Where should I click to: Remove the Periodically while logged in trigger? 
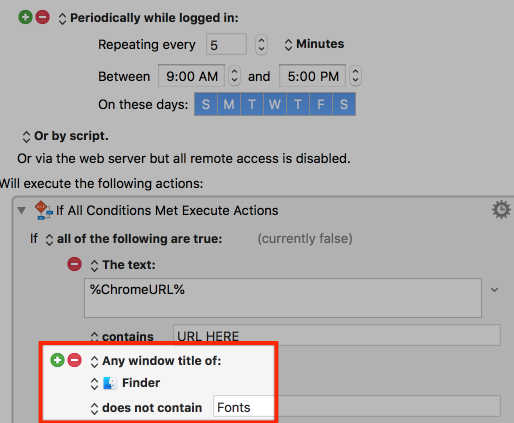coord(43,17)
